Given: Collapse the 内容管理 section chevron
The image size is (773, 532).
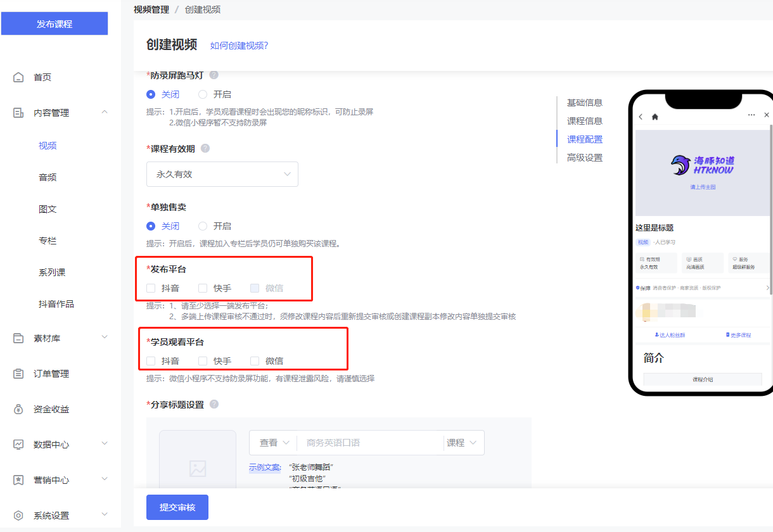Looking at the screenshot, I should point(105,112).
